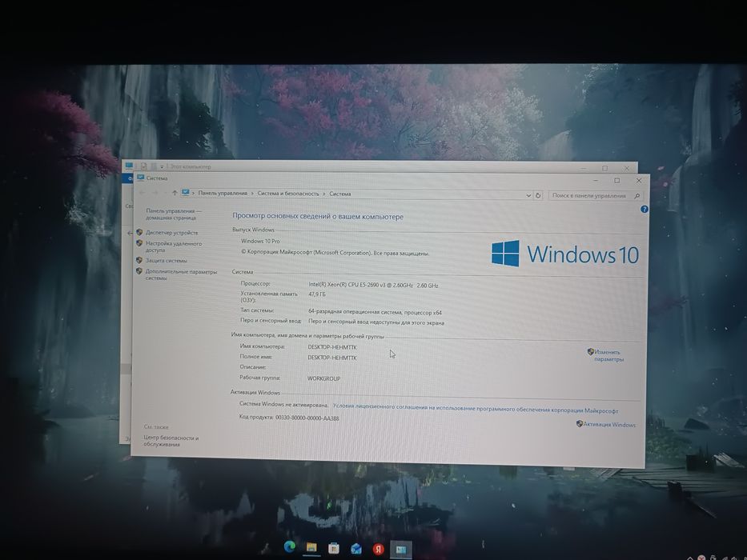Expand the address bar history dropdown
This screenshot has width=747, height=560.
(528, 195)
